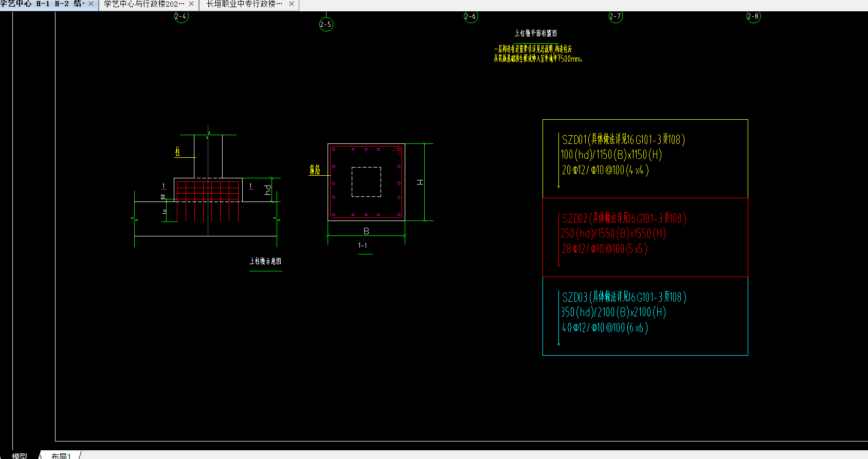The width and height of the screenshot is (868, 459).
Task: Click text 28Φ12/Φ10@100(5x5)
Action: 604,249
